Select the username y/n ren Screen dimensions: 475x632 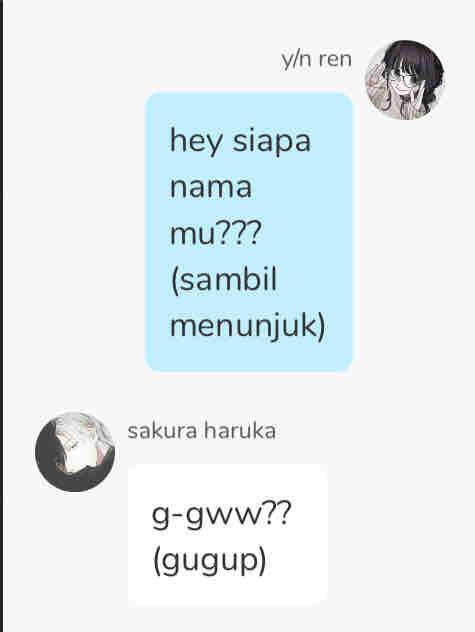tap(317, 60)
